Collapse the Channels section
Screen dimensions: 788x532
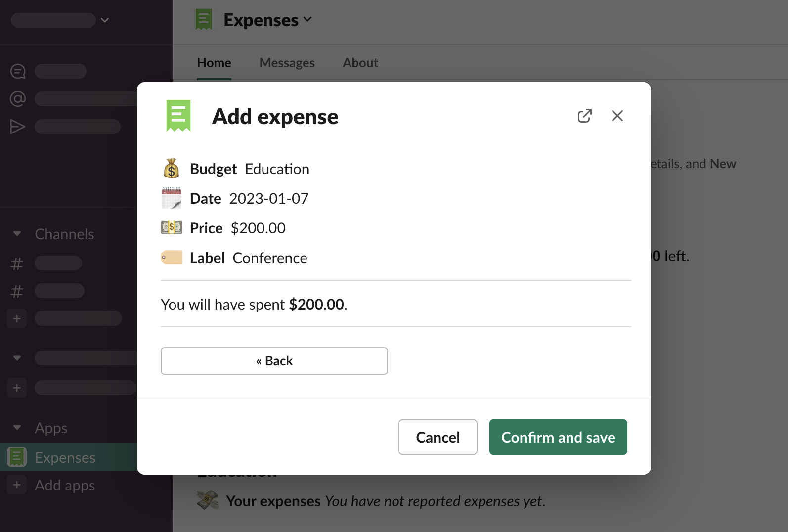(x=17, y=234)
